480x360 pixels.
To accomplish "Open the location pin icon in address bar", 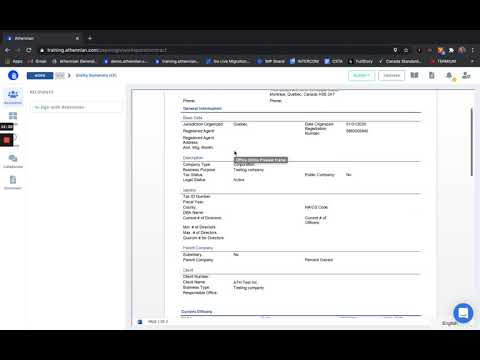I will 395,50.
